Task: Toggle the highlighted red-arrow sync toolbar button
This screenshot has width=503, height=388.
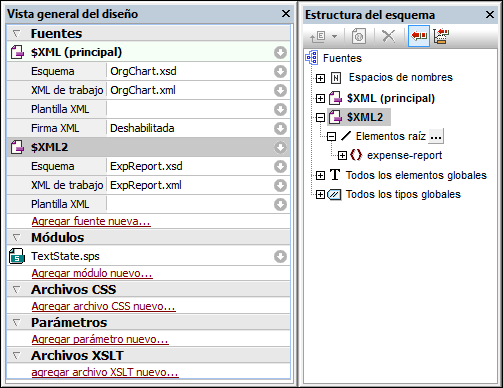Action: pos(419,36)
